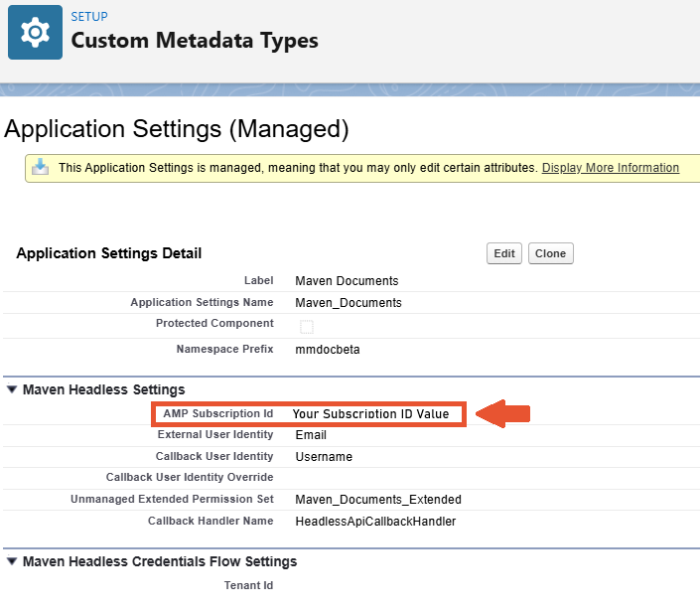The image size is (700, 611).
Task: Select the External User Identity Email value
Action: (311, 434)
